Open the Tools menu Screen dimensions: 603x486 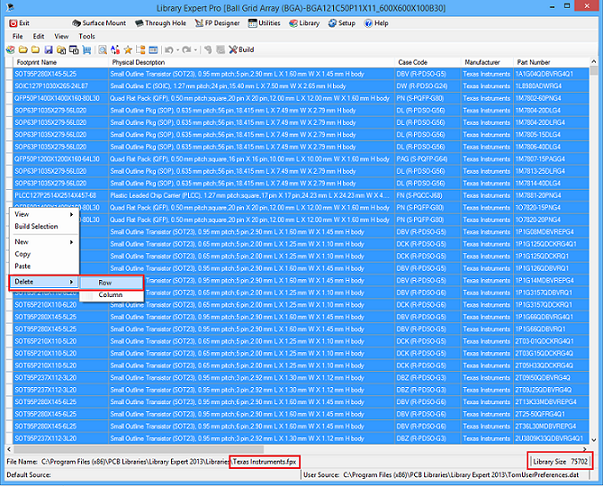[x=87, y=36]
